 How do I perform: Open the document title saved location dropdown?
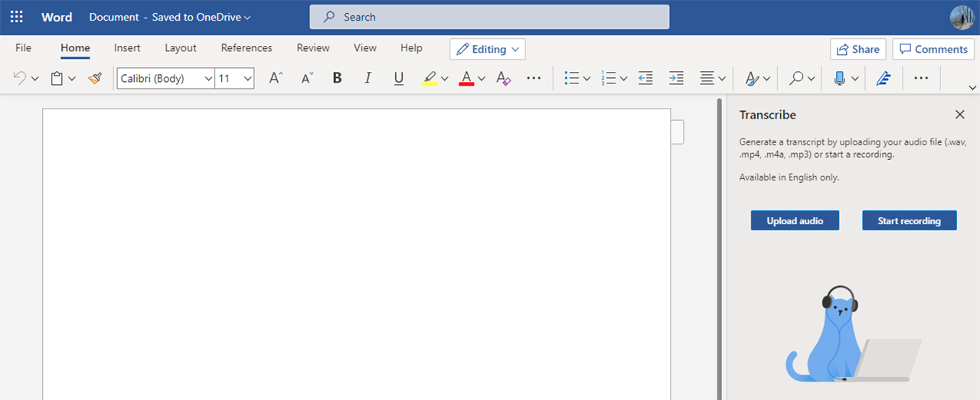click(170, 17)
